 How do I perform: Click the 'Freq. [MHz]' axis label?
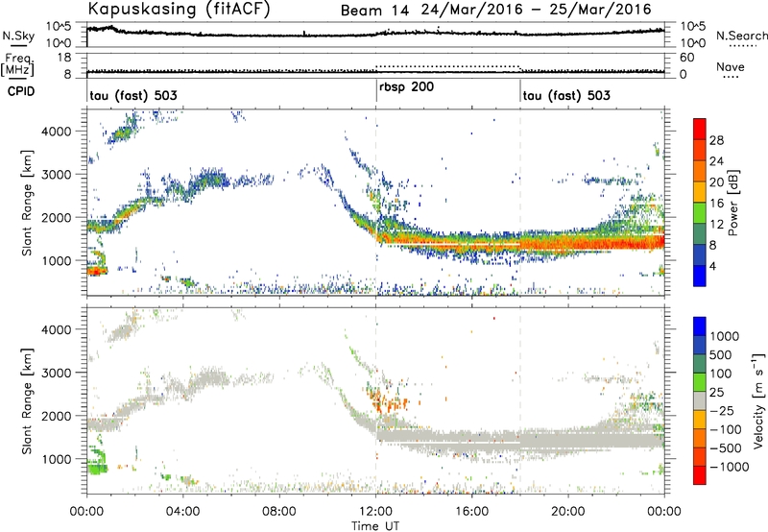point(17,64)
